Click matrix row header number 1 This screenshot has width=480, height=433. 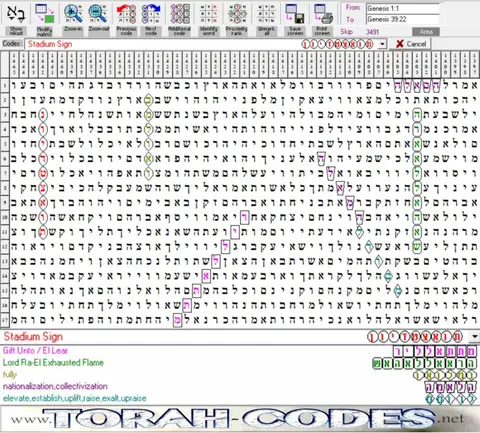[5, 86]
